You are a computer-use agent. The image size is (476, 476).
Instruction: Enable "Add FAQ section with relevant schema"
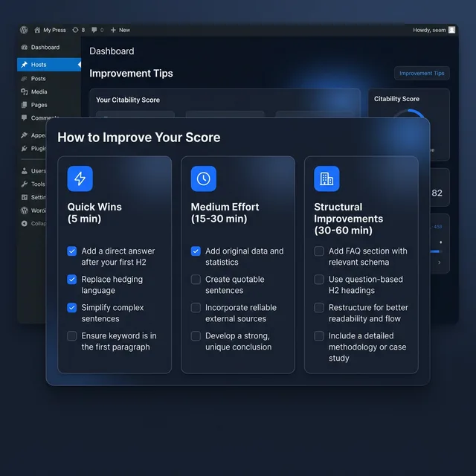[x=319, y=251]
